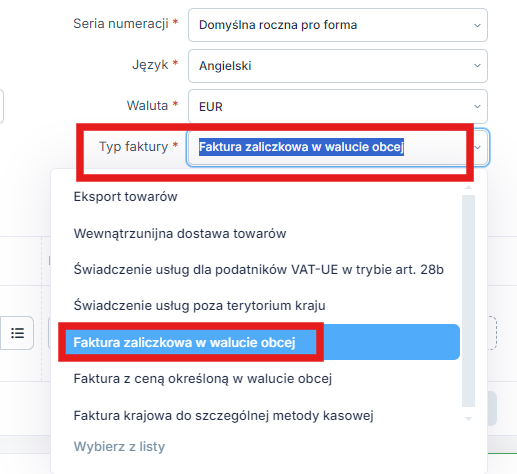This screenshot has height=474, width=517.
Task: Click the Język dropdown chevron arrow
Action: coord(477,66)
